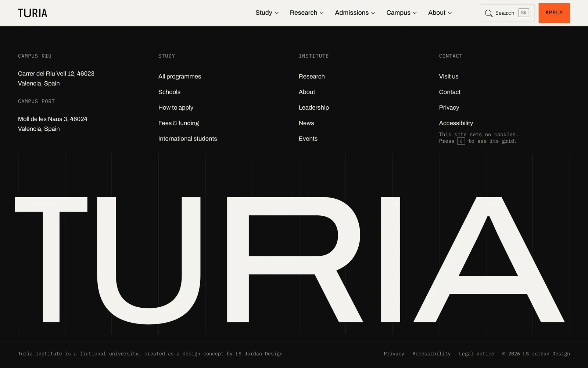Expand the About chevron in the top navigation
This screenshot has width=588, height=368.
[x=450, y=13]
